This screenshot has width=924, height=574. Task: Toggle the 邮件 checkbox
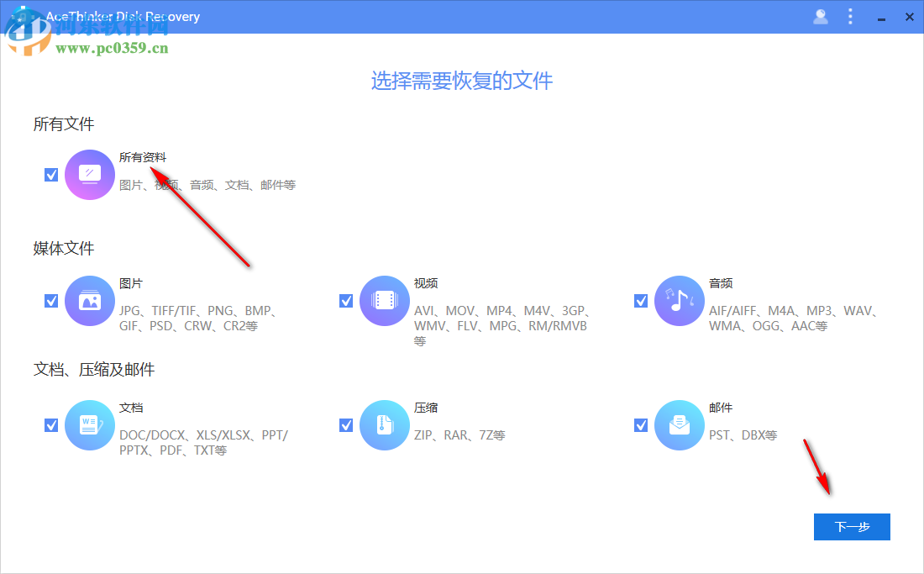641,424
